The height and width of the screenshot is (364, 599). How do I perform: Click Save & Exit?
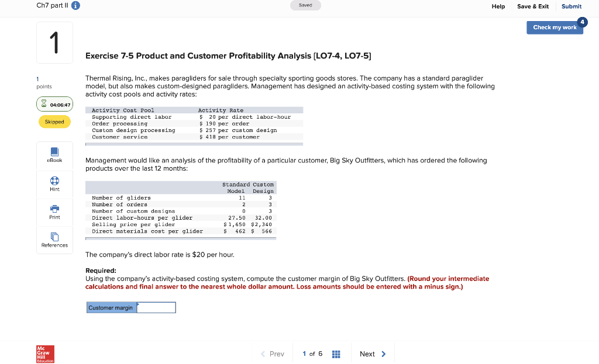coord(532,6)
